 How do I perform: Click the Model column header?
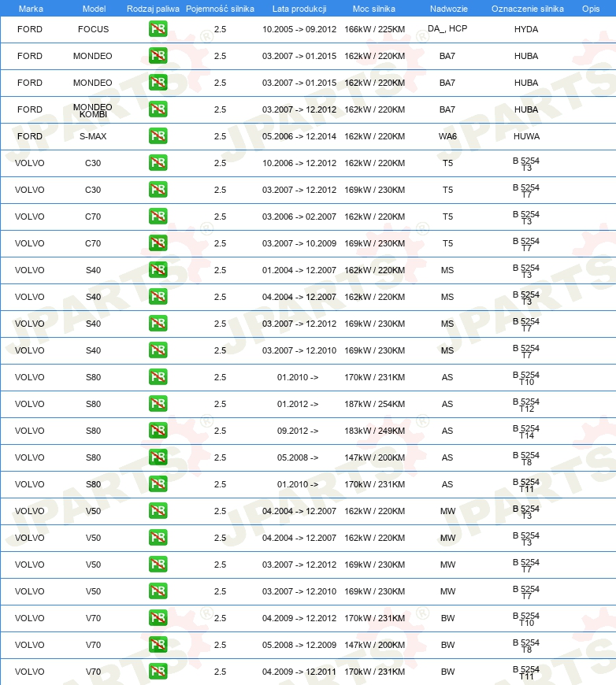(94, 9)
